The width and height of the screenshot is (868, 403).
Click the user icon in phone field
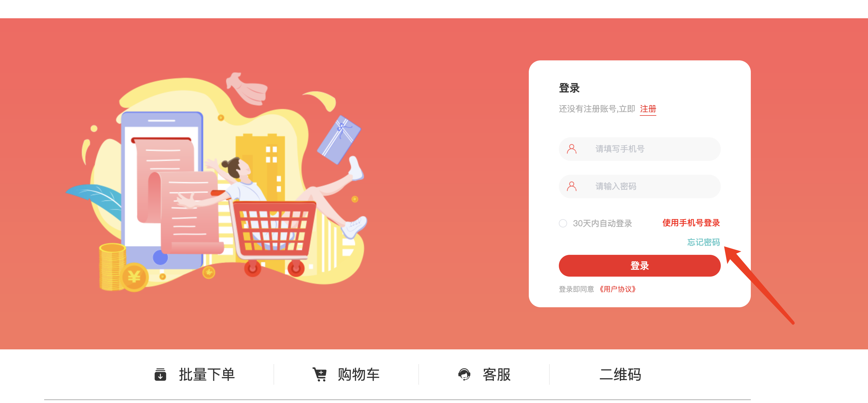(x=572, y=149)
